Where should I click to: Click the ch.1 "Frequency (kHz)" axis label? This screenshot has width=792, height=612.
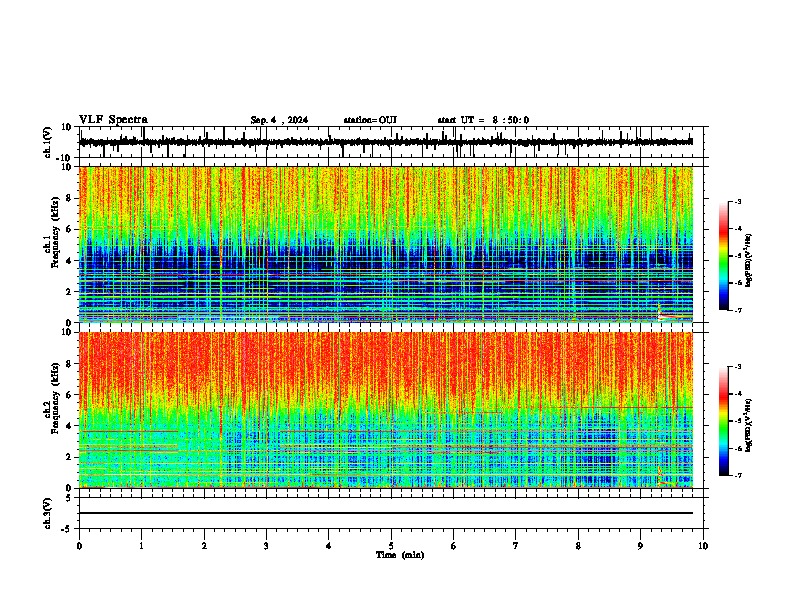[x=56, y=233]
